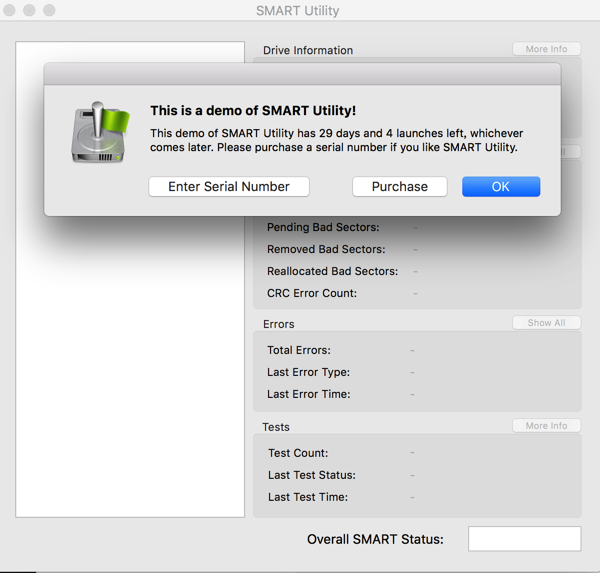Click Show All in Errors section
This screenshot has height=573, width=600.
[546, 323]
